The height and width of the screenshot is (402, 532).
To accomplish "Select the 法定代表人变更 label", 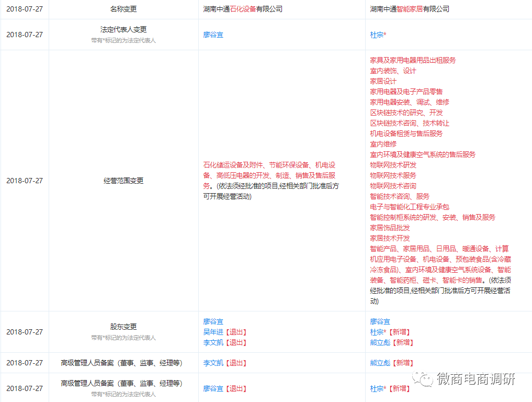I will pyautogui.click(x=123, y=29).
